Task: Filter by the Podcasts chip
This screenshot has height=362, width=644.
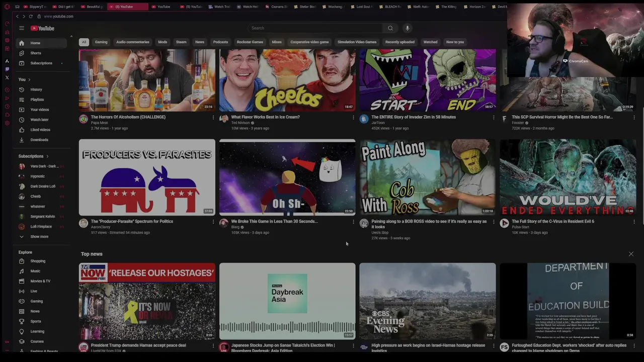Action: (220, 42)
